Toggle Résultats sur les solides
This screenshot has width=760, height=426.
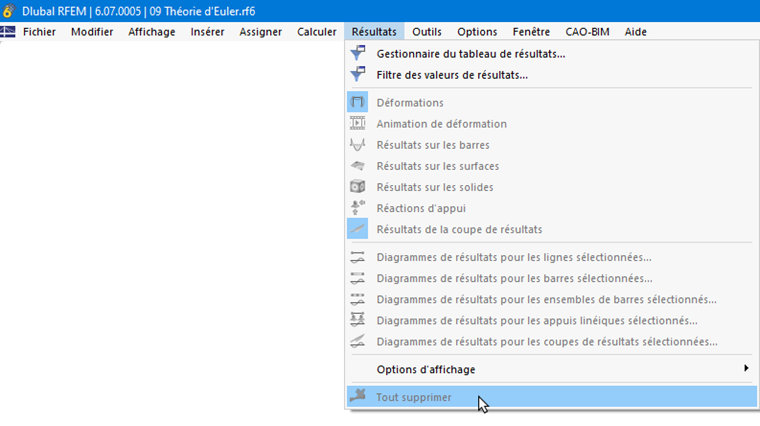point(551,187)
